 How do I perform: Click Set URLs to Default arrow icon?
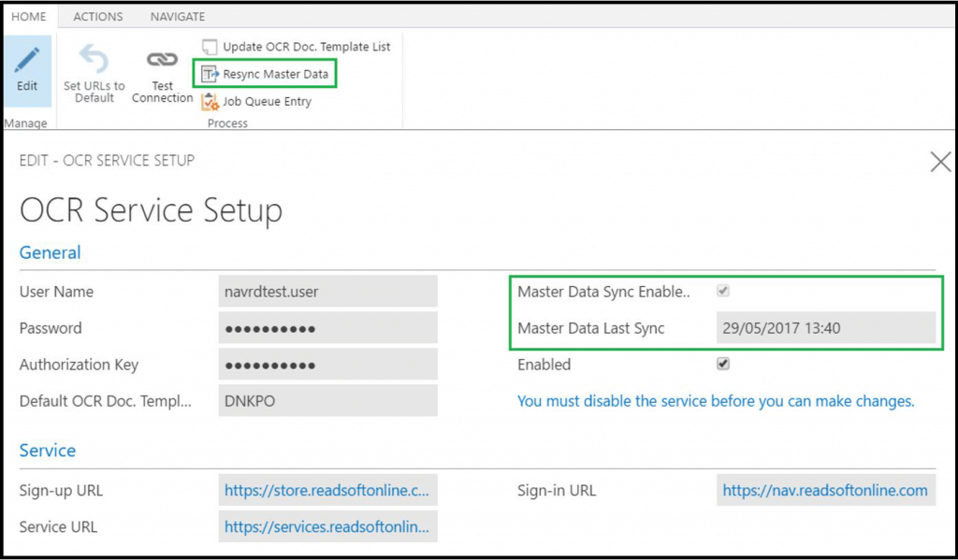pos(94,59)
